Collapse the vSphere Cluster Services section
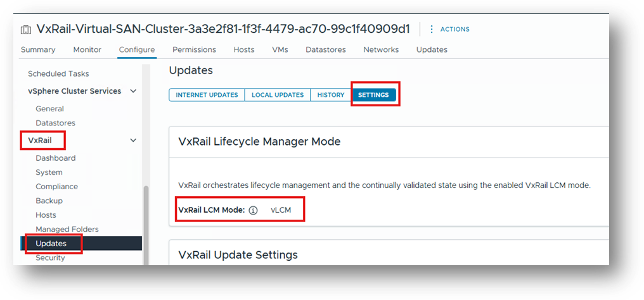Viewport: 644px width, 300px height. click(133, 91)
